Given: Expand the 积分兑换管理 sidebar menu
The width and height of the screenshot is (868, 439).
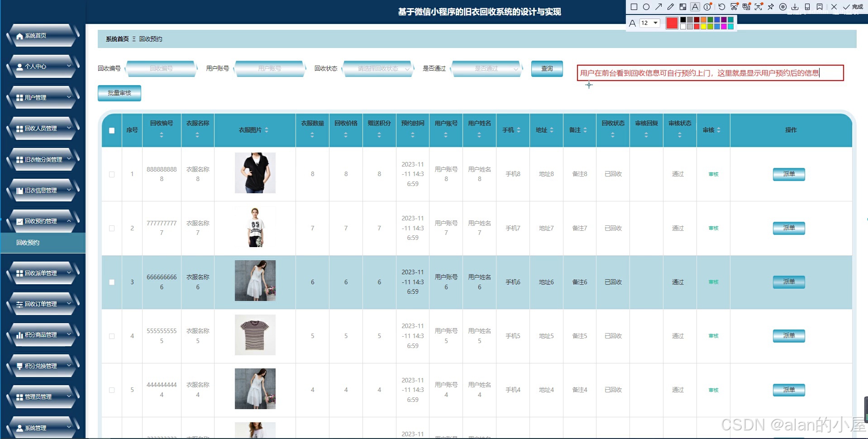Looking at the screenshot, I should (43, 366).
